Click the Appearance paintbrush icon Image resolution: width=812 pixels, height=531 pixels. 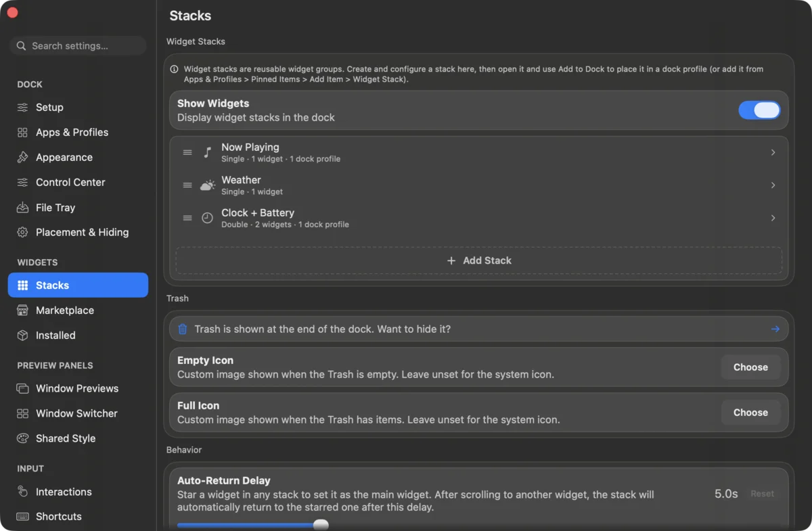click(x=23, y=158)
